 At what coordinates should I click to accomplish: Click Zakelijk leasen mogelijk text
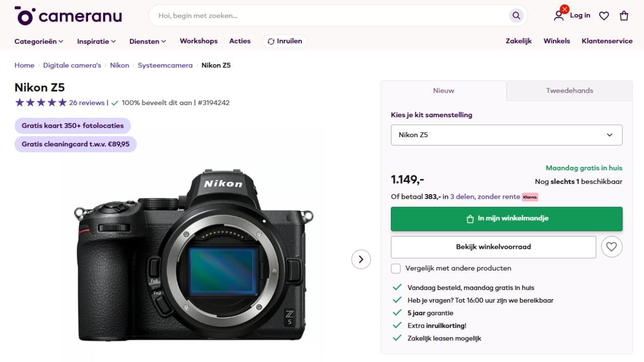[444, 338]
